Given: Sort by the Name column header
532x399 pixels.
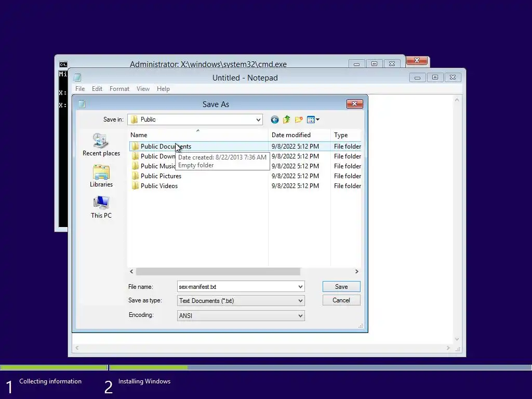Looking at the screenshot, I should pyautogui.click(x=198, y=135).
